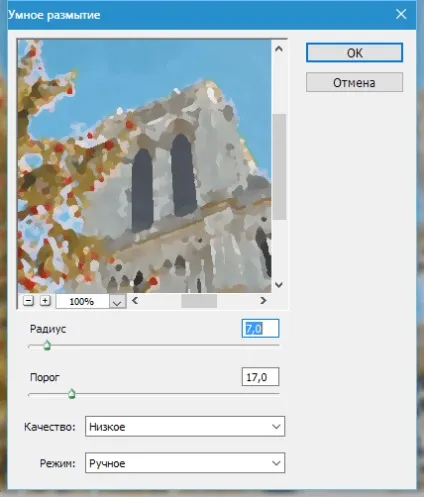Close the Умное размытие dialog
This screenshot has height=497, width=424.
(x=401, y=14)
